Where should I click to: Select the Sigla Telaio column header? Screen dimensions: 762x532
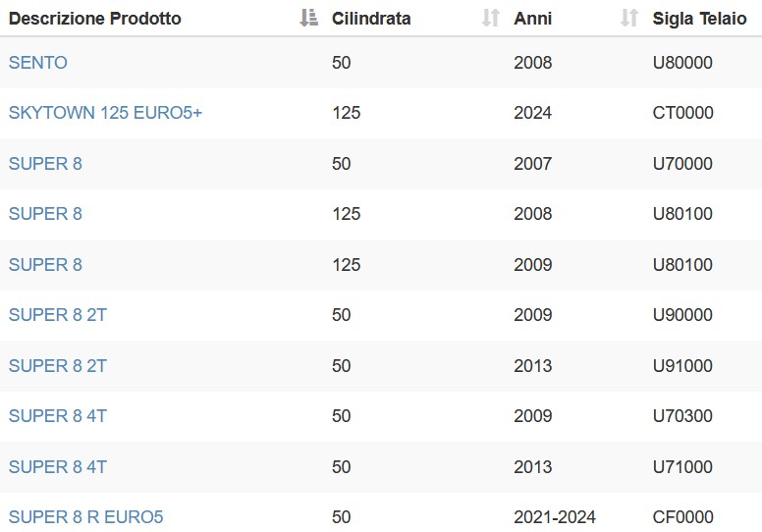tap(699, 19)
